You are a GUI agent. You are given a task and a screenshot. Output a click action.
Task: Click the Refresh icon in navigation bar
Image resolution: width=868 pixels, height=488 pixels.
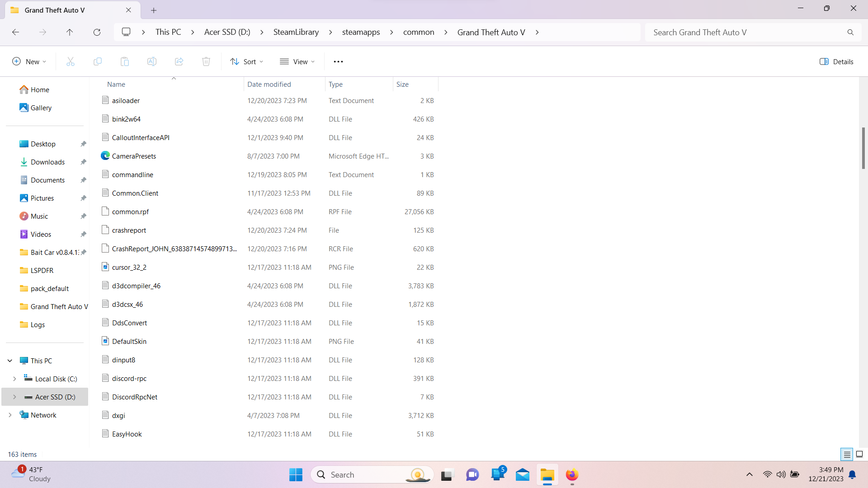(x=97, y=32)
